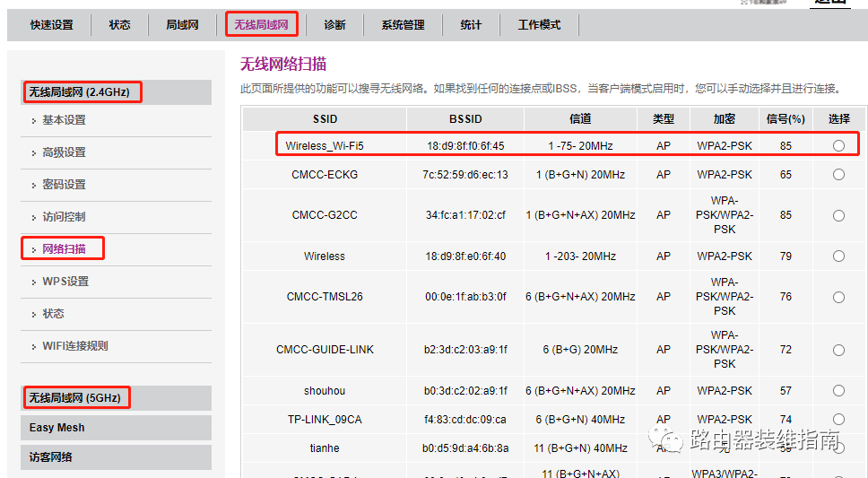The width and height of the screenshot is (868, 478).
Task: Click the SSID column header
Action: click(x=325, y=119)
